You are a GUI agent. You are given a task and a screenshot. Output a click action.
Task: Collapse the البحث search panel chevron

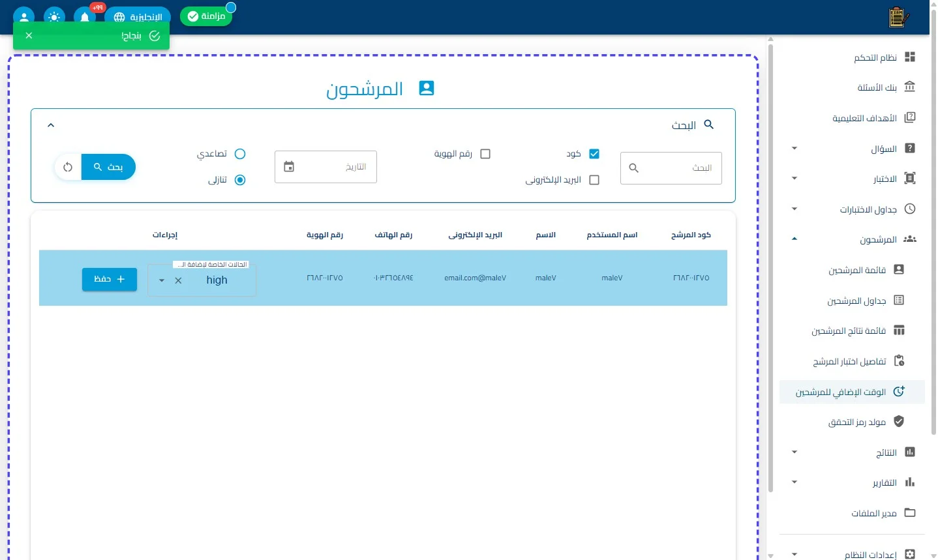[x=51, y=125]
